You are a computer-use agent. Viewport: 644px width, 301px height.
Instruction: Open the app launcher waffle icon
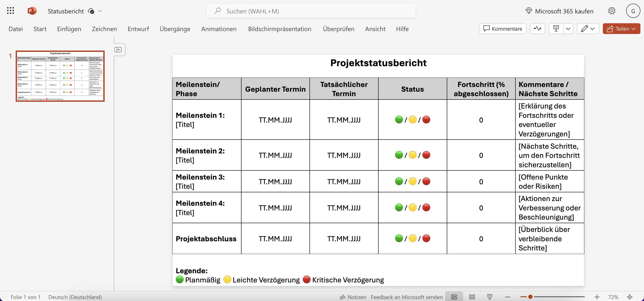click(11, 11)
